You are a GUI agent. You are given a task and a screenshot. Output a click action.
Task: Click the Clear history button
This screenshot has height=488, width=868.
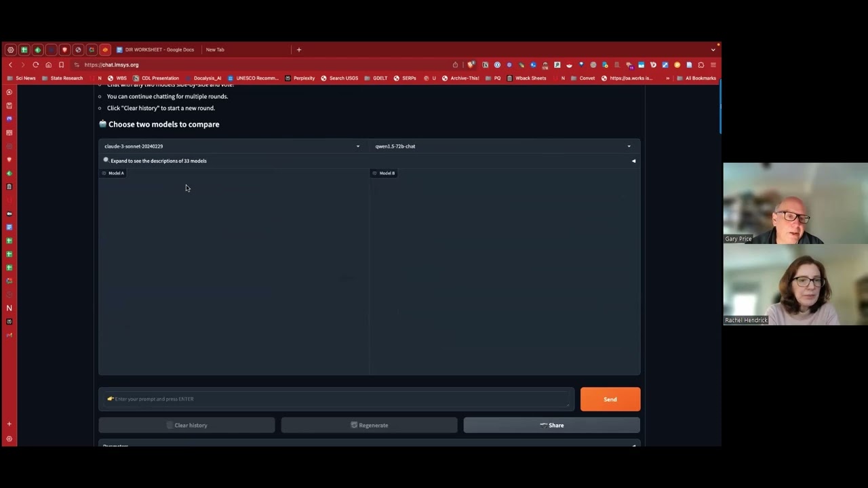(x=186, y=425)
